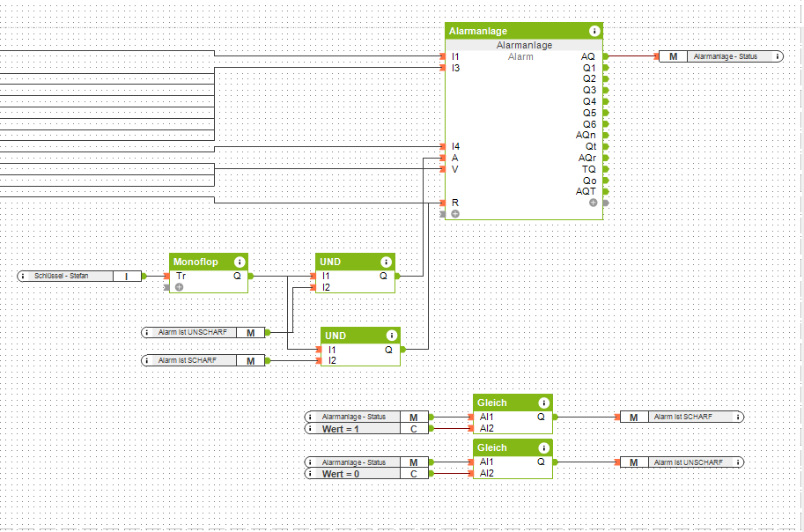Click input connector A on Alarmanlage
The height and width of the screenshot is (532, 804).
pos(443,158)
